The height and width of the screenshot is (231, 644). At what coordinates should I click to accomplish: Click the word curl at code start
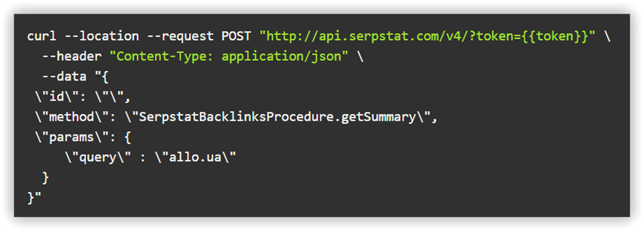point(42,37)
